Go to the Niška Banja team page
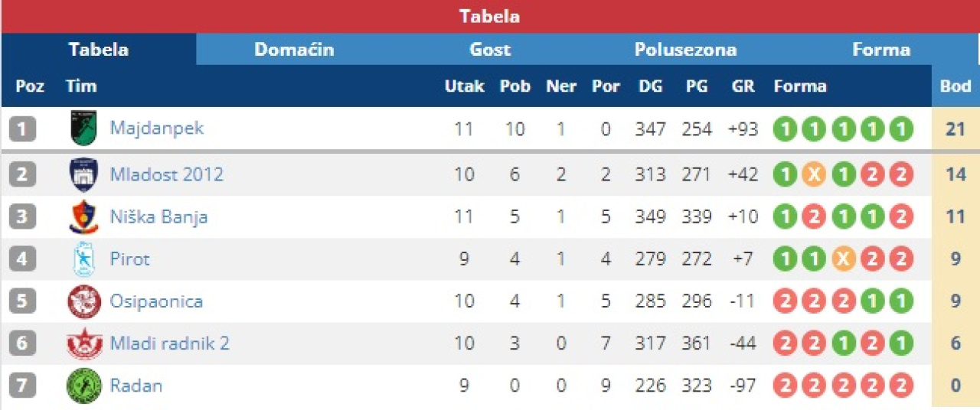Viewport: 980px width, 410px height. tap(158, 217)
